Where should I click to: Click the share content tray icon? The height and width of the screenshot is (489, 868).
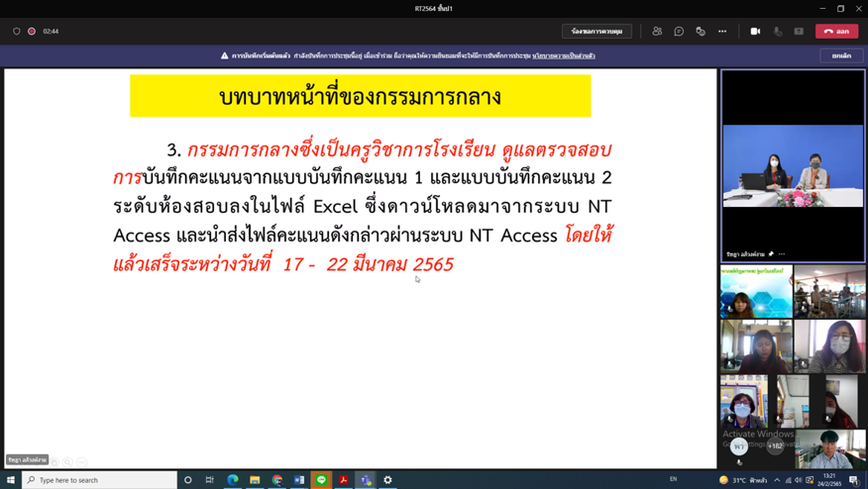[x=799, y=32]
